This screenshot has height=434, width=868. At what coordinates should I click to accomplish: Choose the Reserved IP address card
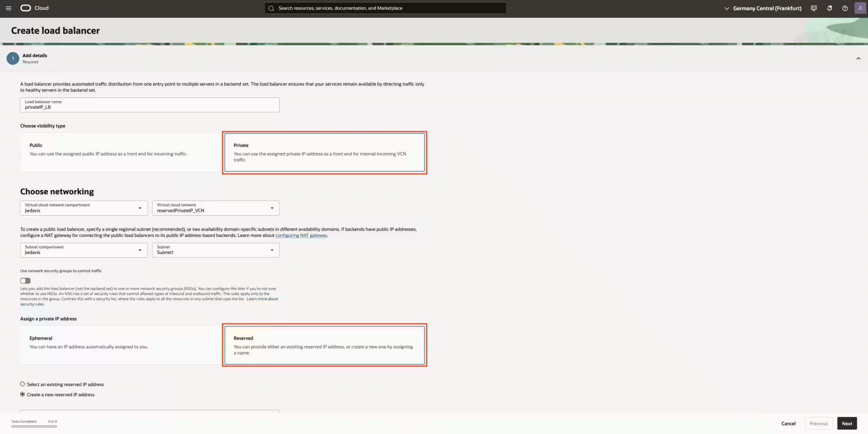pyautogui.click(x=325, y=345)
